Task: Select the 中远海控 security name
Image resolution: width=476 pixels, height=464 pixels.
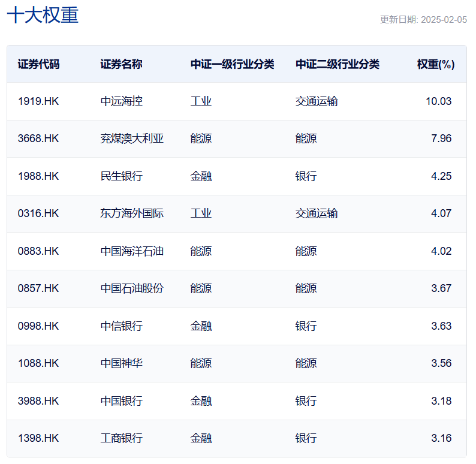Action: pyautogui.click(x=121, y=101)
